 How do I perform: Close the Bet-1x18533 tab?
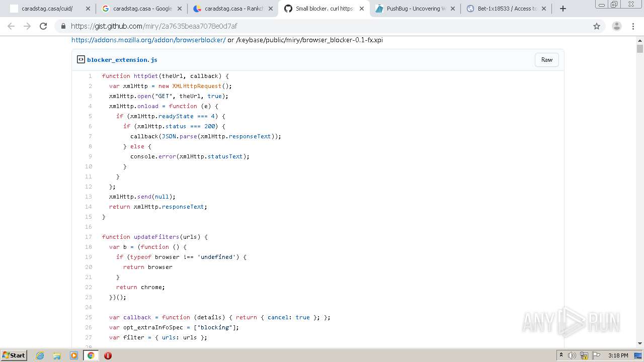[543, 9]
